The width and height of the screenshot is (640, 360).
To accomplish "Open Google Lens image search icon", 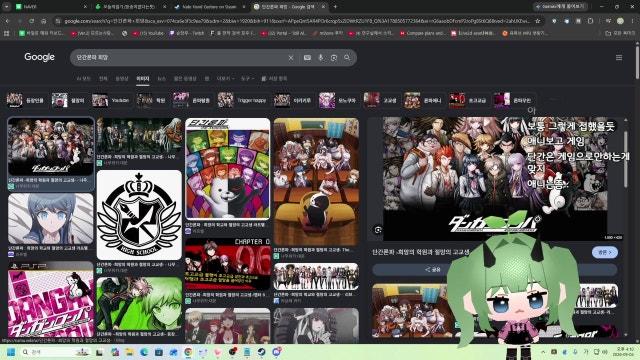I will click(x=334, y=58).
